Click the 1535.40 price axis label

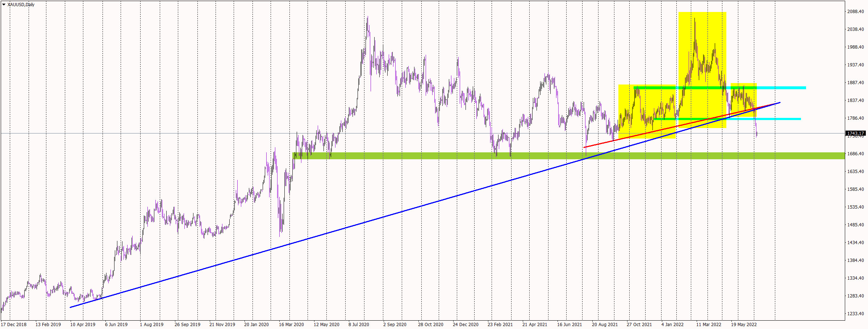point(855,207)
